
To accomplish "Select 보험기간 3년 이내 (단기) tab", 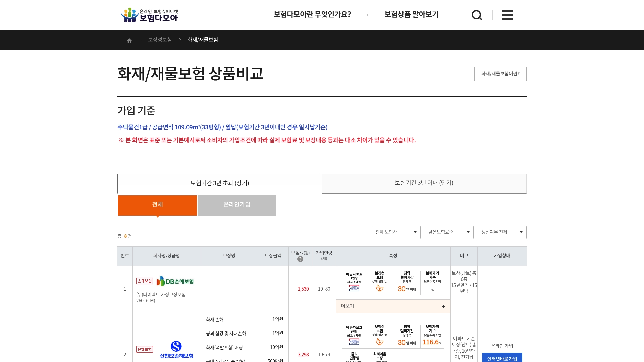I will tap(424, 183).
